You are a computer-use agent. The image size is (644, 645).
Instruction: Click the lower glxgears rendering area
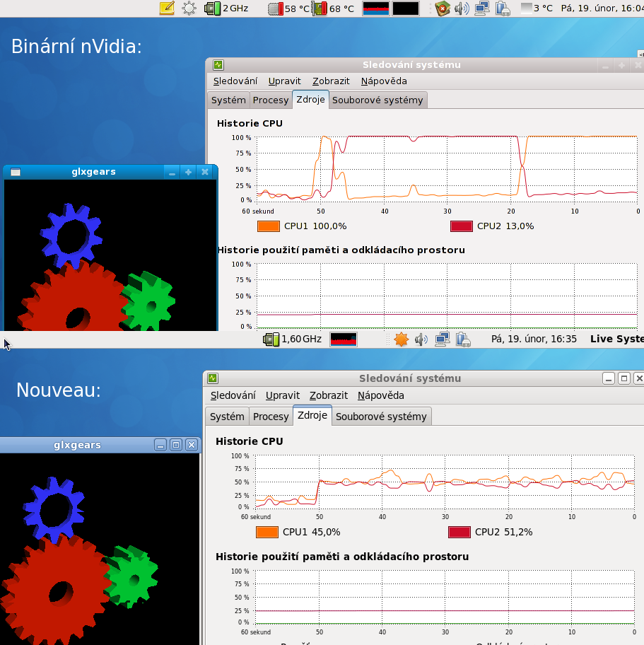click(100, 549)
